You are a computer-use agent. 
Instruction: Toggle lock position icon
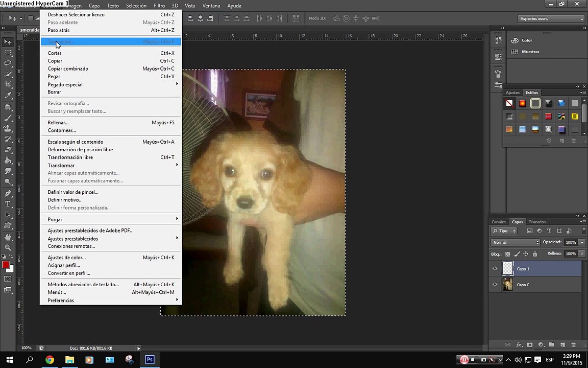coord(526,254)
